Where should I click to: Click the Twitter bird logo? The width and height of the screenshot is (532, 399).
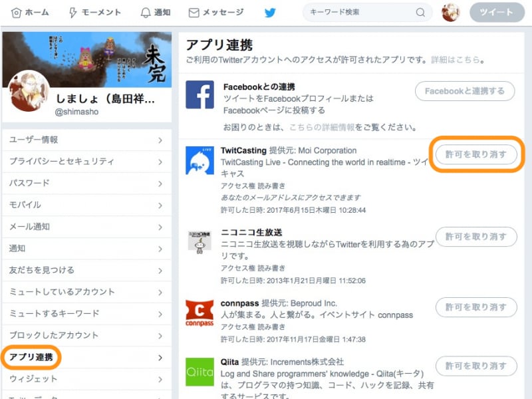pyautogui.click(x=269, y=11)
